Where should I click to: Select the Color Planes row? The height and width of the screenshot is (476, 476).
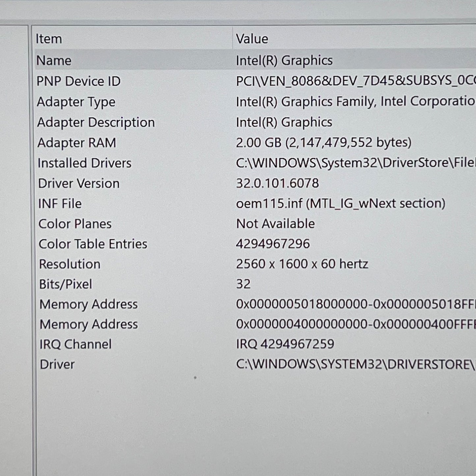tap(75, 224)
